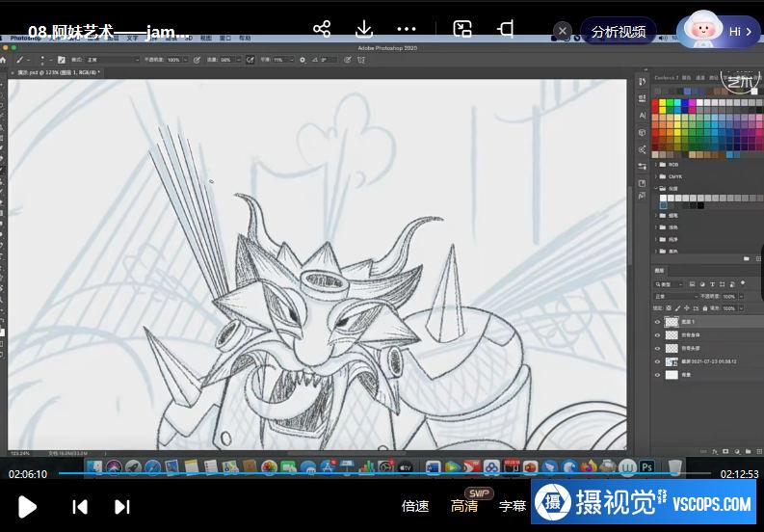Click the add layer mask icon

click(725, 452)
